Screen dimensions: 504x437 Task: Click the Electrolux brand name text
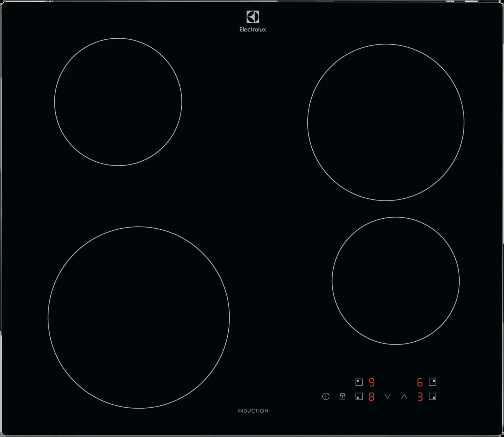(x=253, y=29)
